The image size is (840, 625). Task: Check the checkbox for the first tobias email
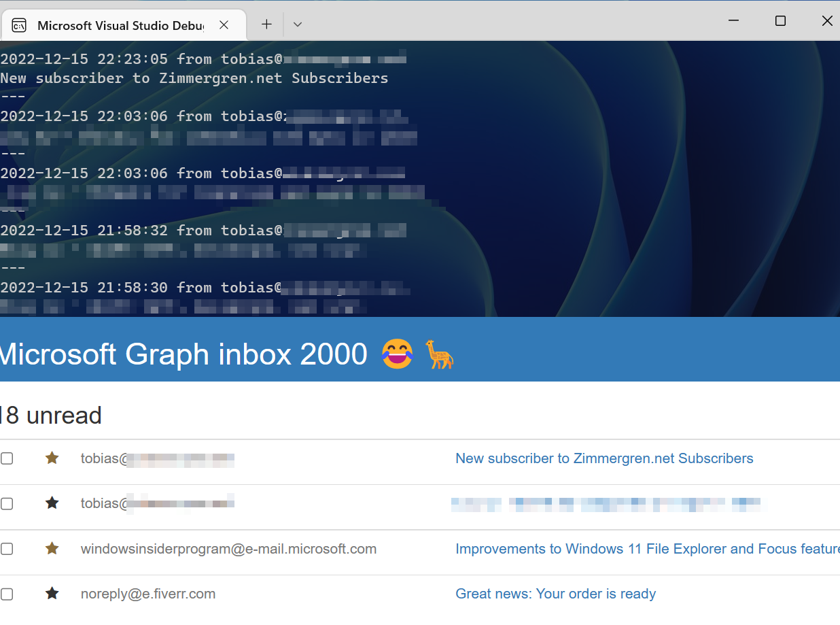click(x=7, y=458)
